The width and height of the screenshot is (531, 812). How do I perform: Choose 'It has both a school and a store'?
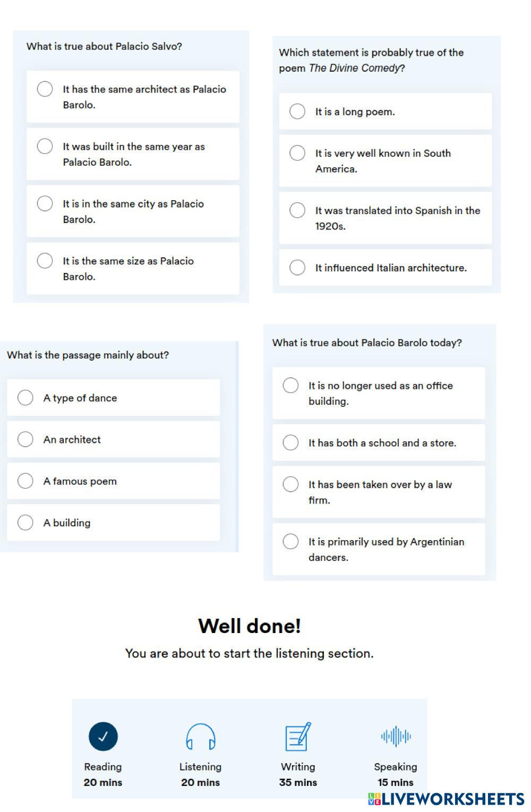[290, 443]
